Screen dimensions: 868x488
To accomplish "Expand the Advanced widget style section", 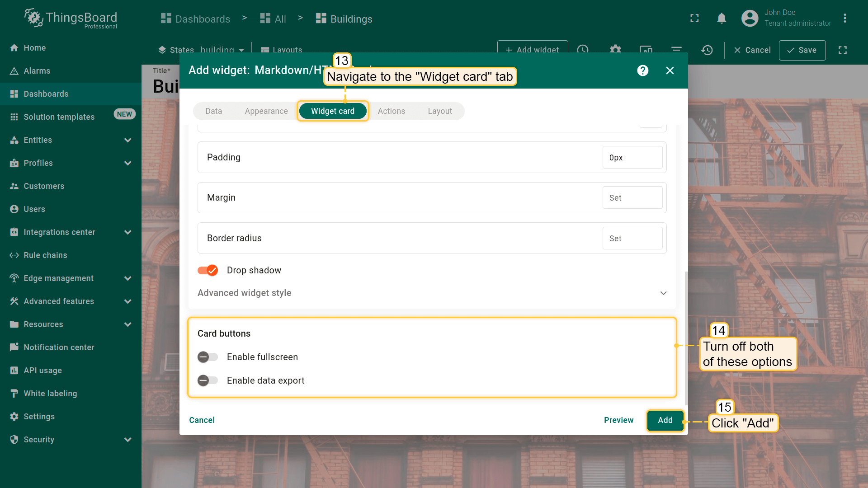I will [x=663, y=293].
